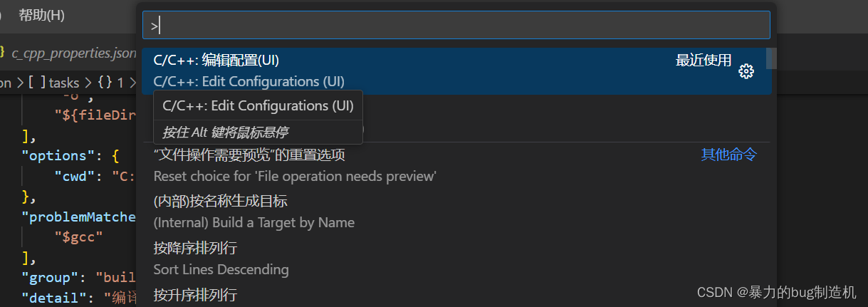Click the 其他命令 group label

(728, 155)
